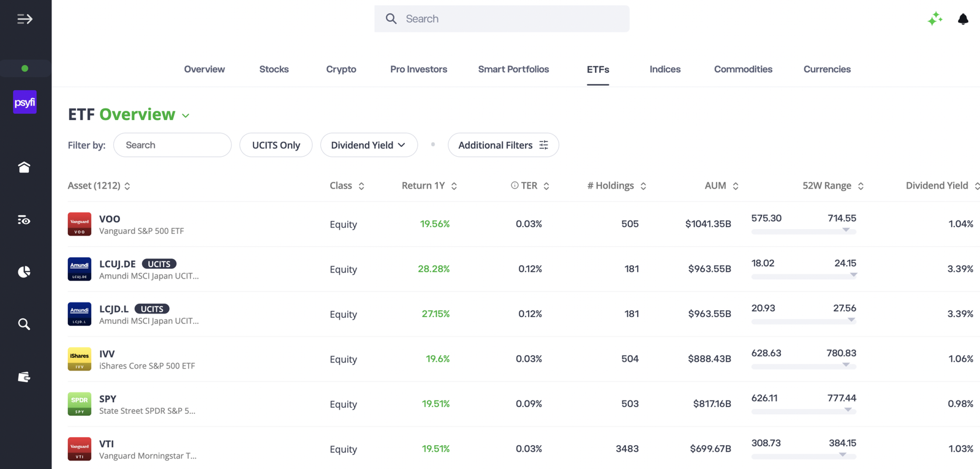This screenshot has width=980, height=469.
Task: Click the SPY SPDR logo thumbnail
Action: click(80, 404)
